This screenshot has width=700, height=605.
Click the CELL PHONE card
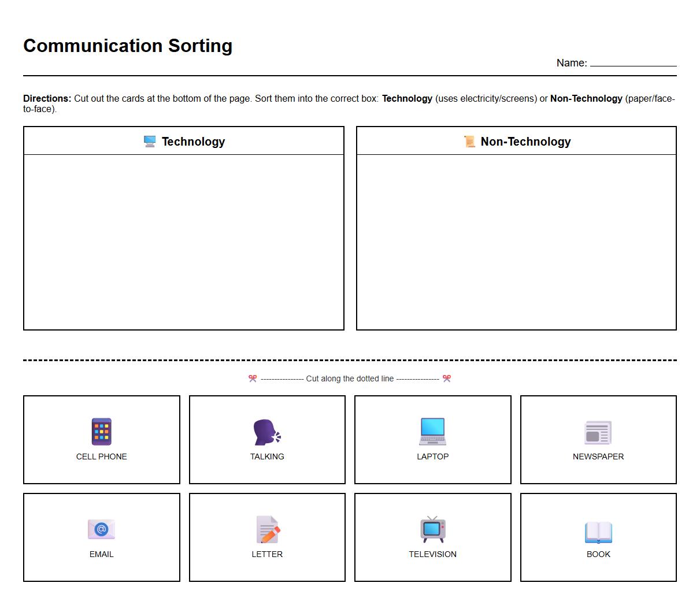(x=101, y=439)
